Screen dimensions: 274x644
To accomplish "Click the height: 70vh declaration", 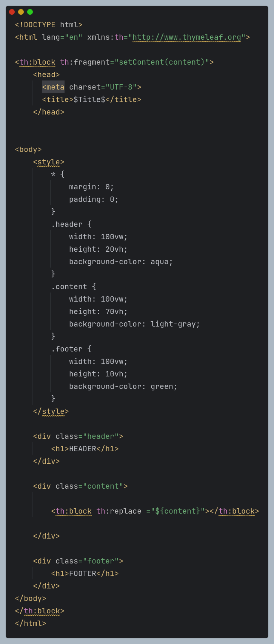I will (x=99, y=311).
